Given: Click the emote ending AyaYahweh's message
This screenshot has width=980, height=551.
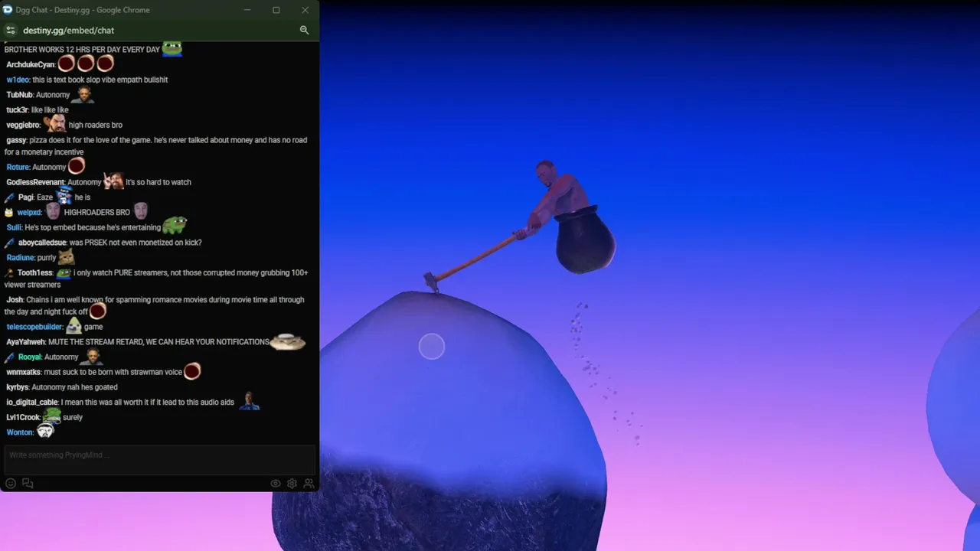Looking at the screenshot, I should [x=288, y=342].
